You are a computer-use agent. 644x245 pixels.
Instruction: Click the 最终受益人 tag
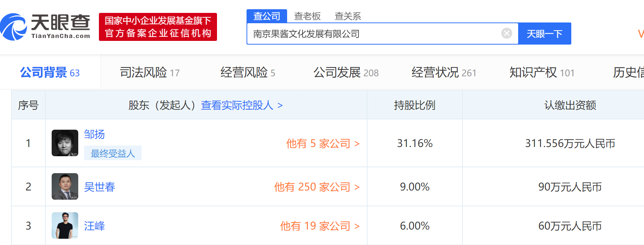coord(113,153)
